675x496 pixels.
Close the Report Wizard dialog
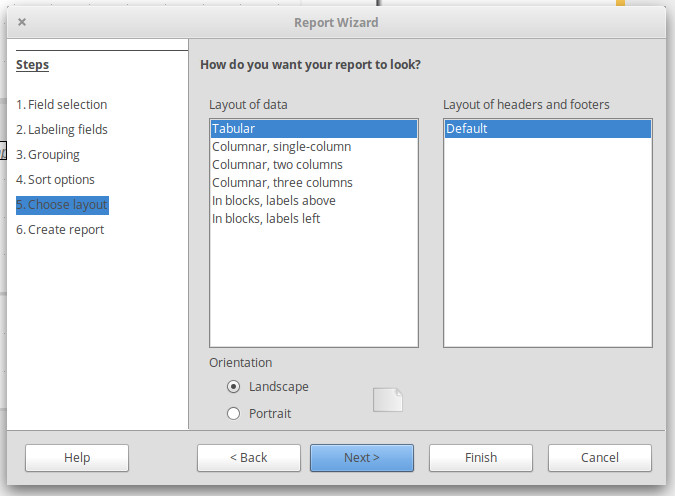click(x=22, y=22)
